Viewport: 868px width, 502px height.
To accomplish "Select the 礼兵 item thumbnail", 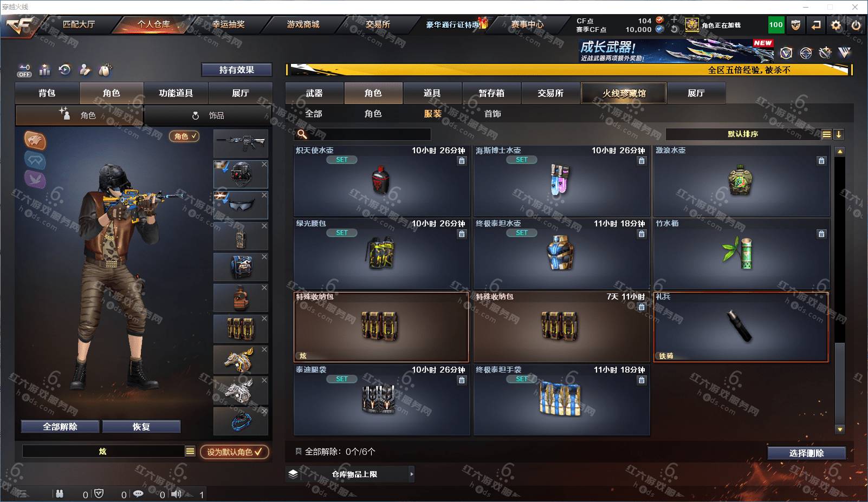I will pos(741,327).
